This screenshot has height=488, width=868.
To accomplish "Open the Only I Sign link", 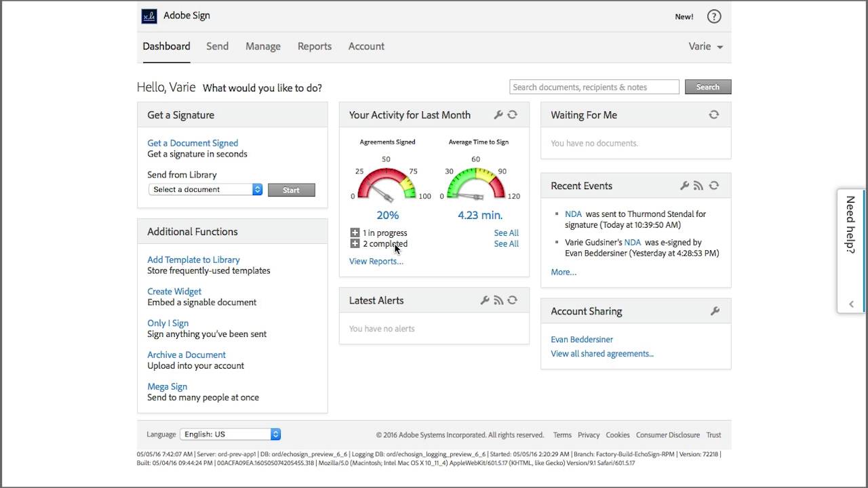I will click(168, 323).
